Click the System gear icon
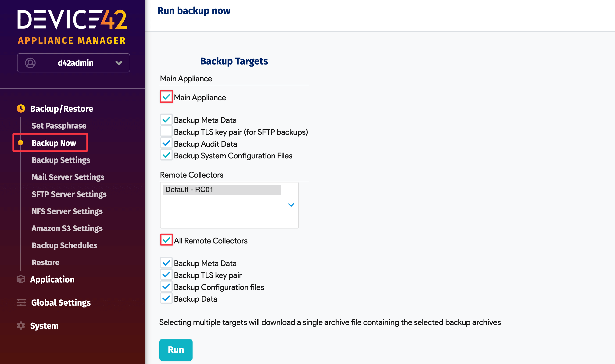This screenshot has width=615, height=364. [x=21, y=325]
